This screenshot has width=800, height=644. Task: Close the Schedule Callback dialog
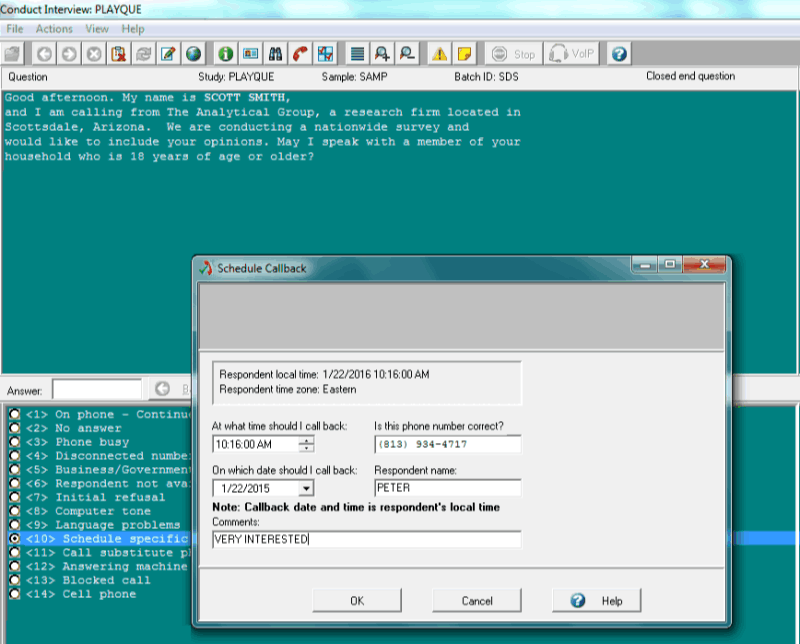click(x=704, y=264)
